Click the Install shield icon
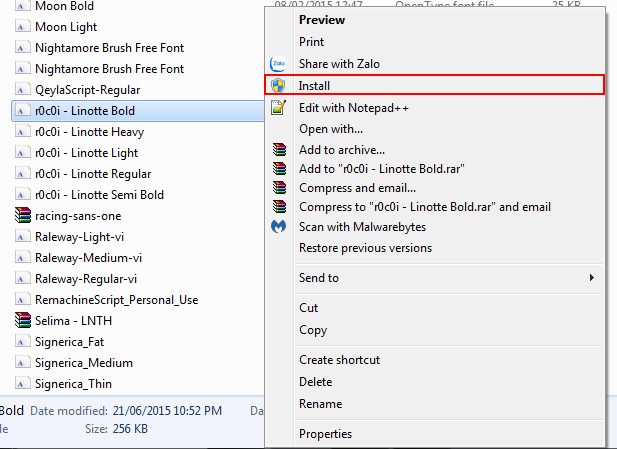 pos(279,86)
